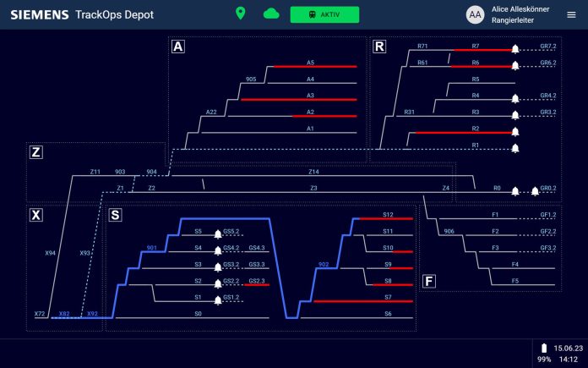The width and height of the screenshot is (588, 368).
Task: Click track label F4
Action: click(515, 264)
